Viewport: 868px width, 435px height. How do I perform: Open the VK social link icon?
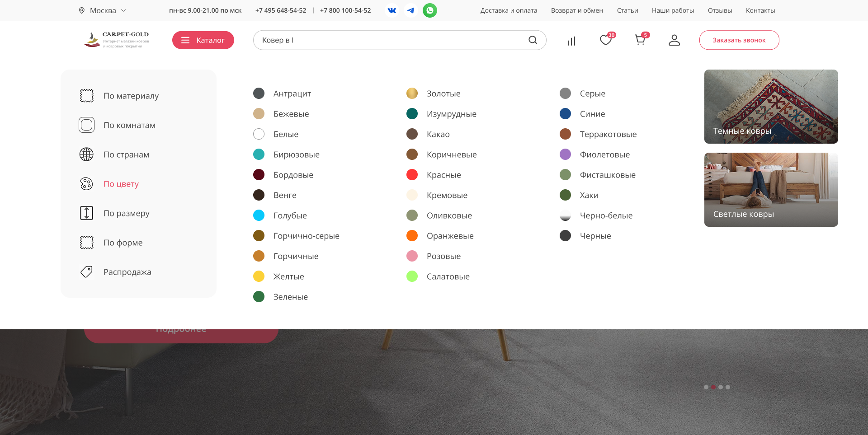pyautogui.click(x=392, y=10)
